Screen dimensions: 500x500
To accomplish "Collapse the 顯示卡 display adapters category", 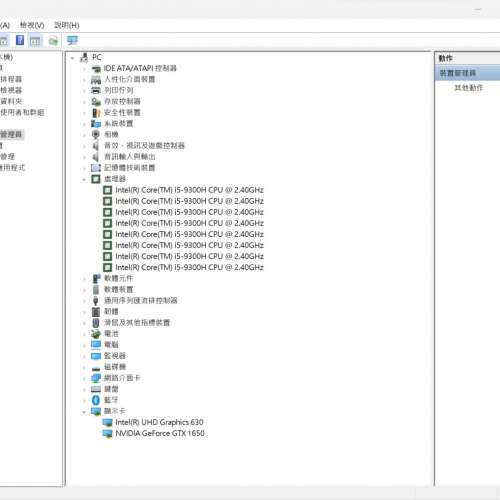I will pyautogui.click(x=84, y=412).
